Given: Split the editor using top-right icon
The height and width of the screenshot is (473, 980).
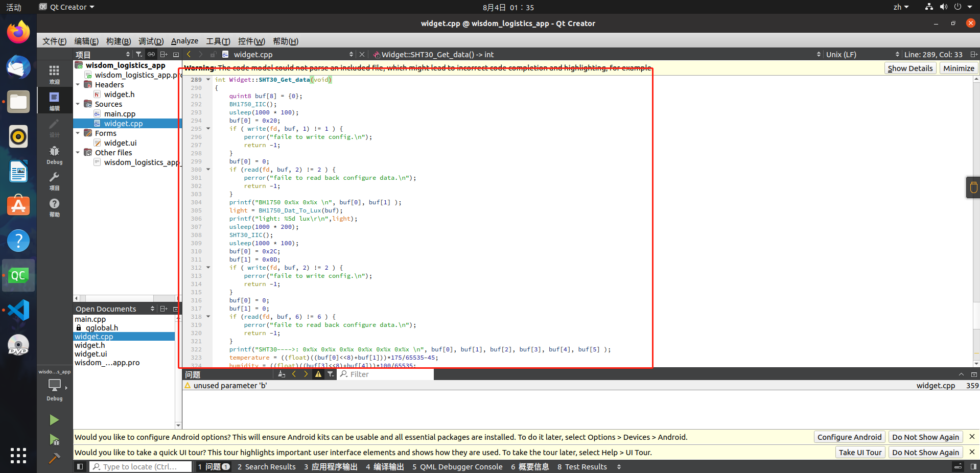Looking at the screenshot, I should point(974,54).
